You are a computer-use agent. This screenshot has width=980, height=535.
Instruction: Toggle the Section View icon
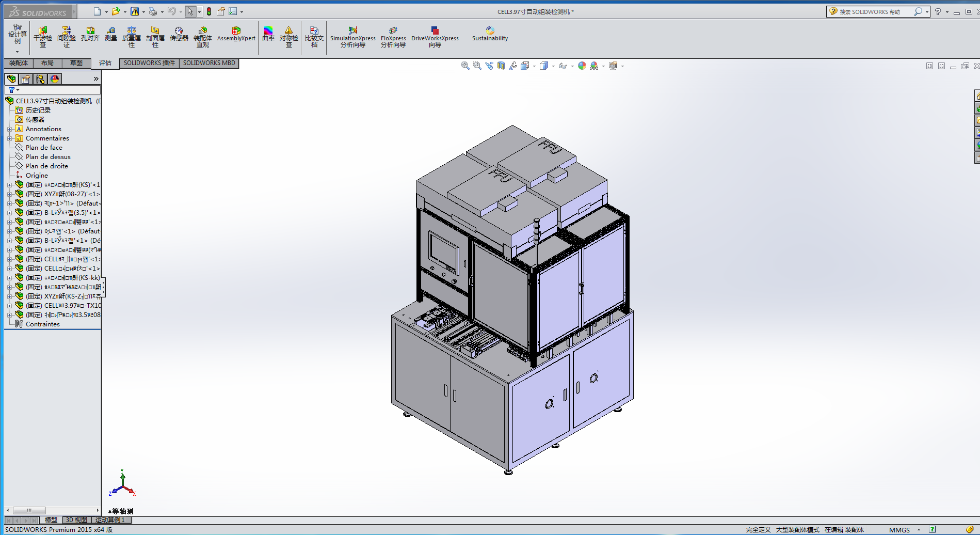pyautogui.click(x=501, y=66)
